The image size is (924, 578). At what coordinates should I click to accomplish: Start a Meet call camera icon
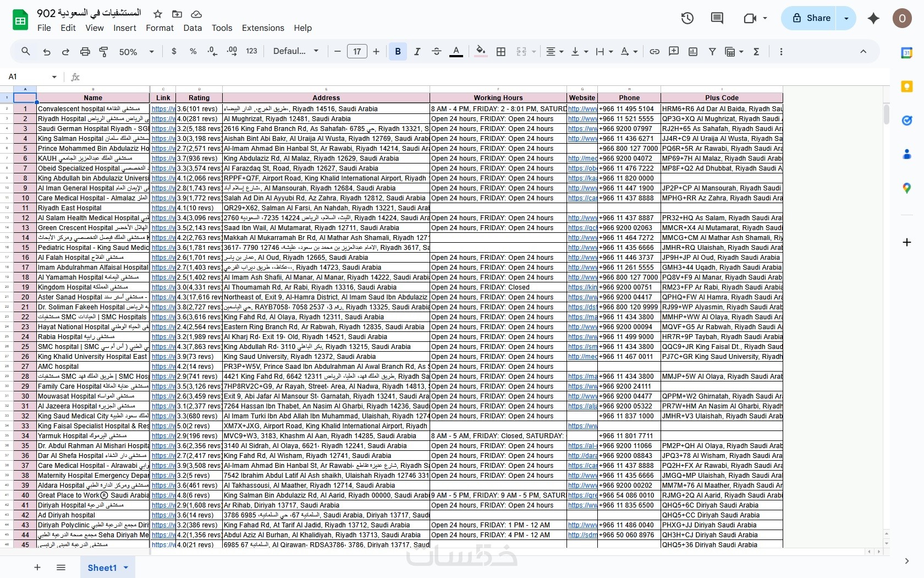coord(750,18)
